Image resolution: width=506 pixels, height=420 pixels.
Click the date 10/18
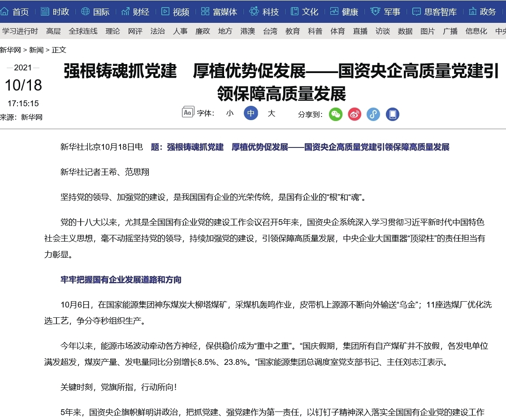[x=23, y=85]
